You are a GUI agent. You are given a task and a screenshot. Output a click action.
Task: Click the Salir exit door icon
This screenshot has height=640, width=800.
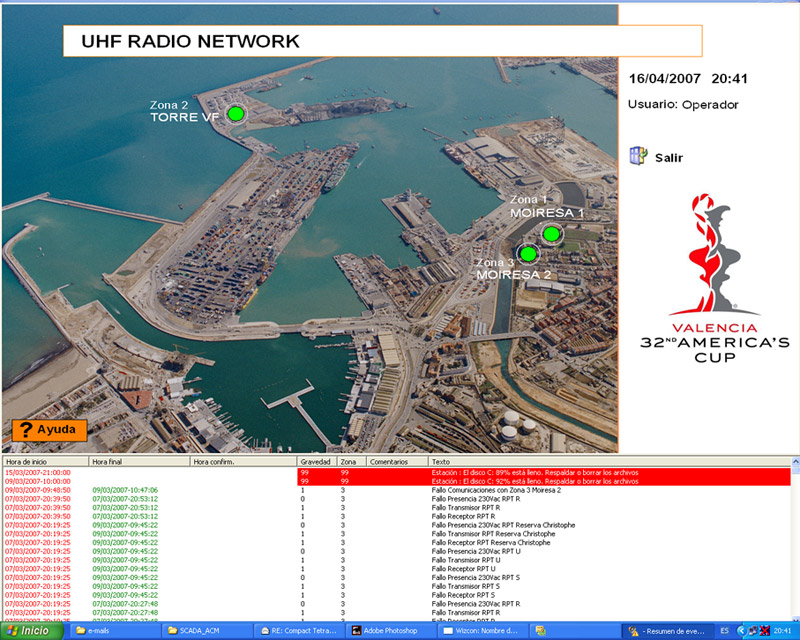point(638,156)
